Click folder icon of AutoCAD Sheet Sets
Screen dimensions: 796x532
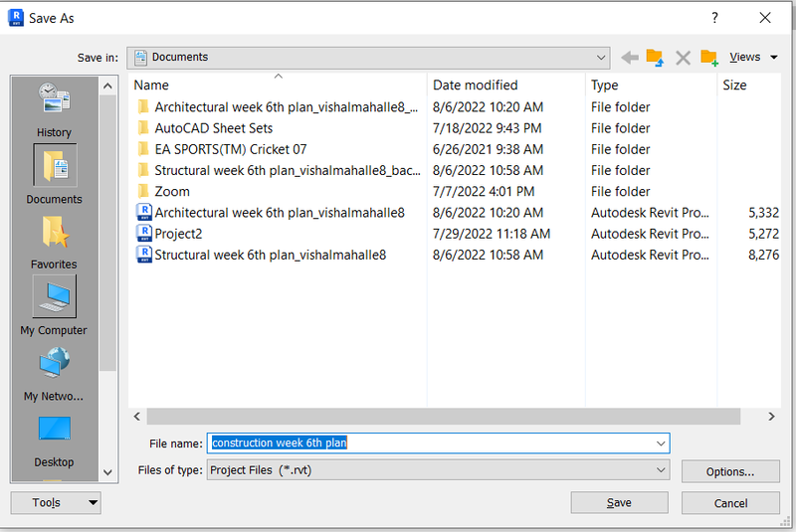point(143,128)
